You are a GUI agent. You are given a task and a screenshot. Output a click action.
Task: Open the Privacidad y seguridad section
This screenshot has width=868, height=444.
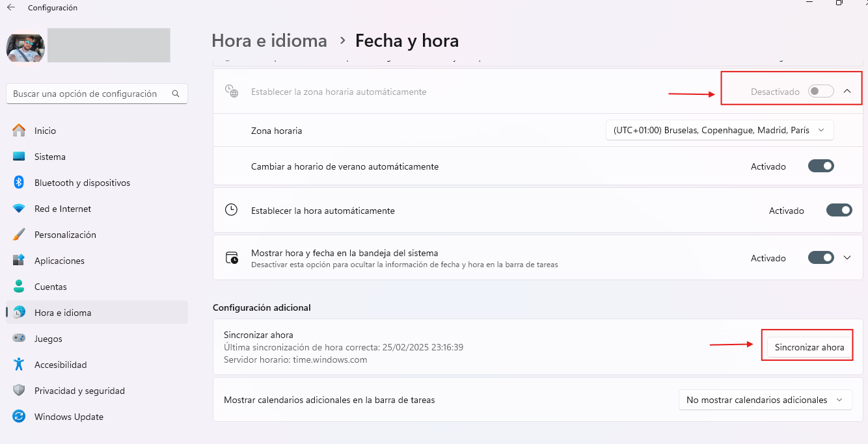point(79,391)
